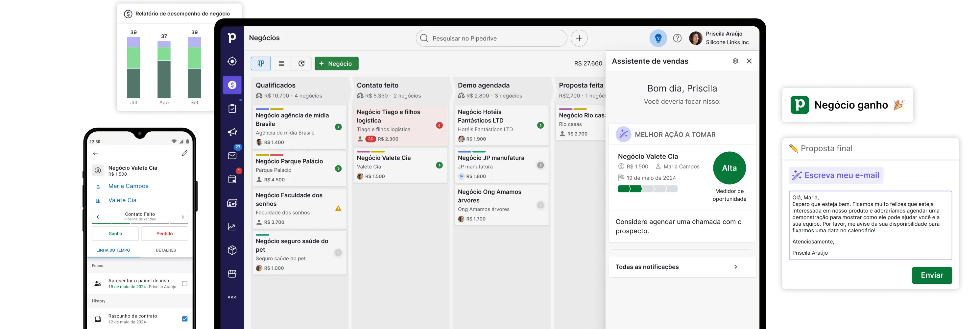Image resolution: width=980 pixels, height=329 pixels.
Task: Tap the pencil edit icon on phone
Action: pos(184,153)
